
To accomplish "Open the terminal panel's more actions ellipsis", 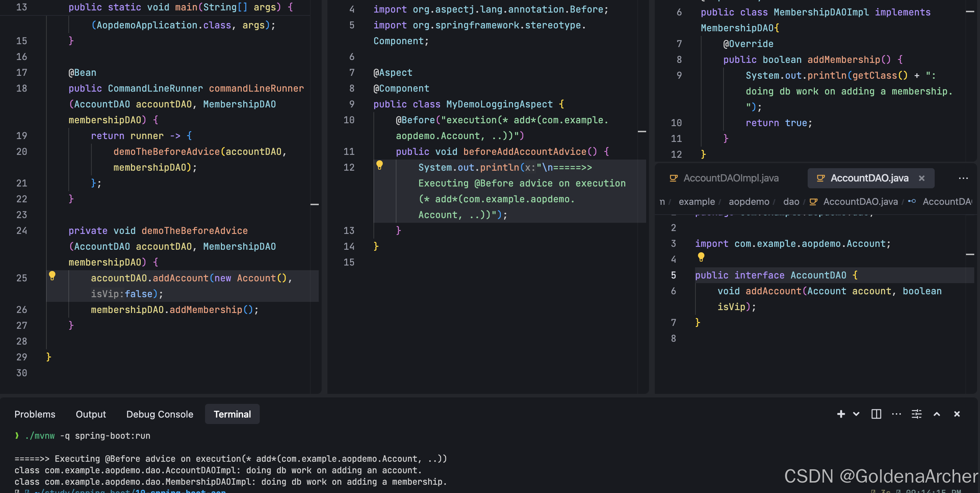I will click(x=896, y=414).
